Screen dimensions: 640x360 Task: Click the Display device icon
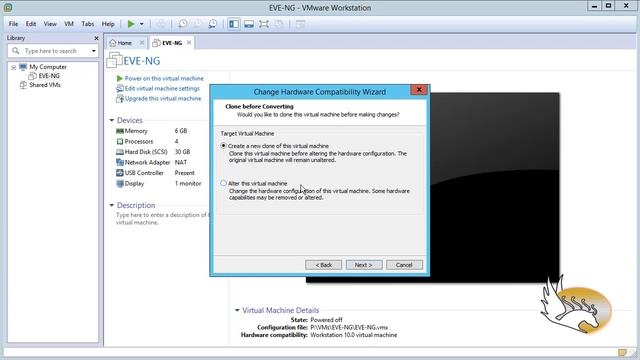coord(120,184)
